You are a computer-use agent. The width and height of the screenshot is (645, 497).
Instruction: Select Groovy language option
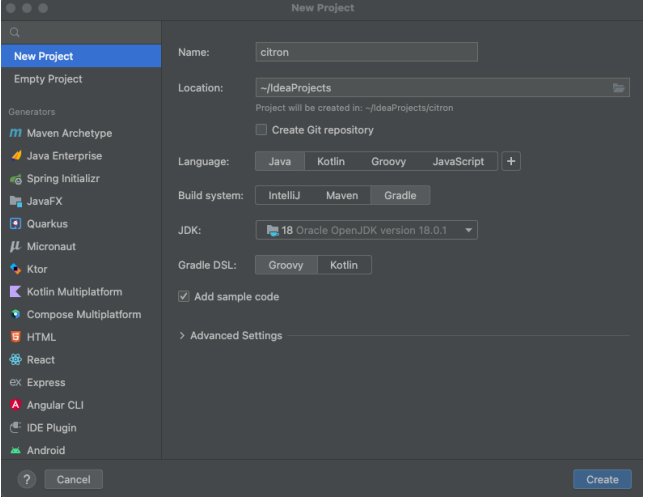[x=388, y=161]
